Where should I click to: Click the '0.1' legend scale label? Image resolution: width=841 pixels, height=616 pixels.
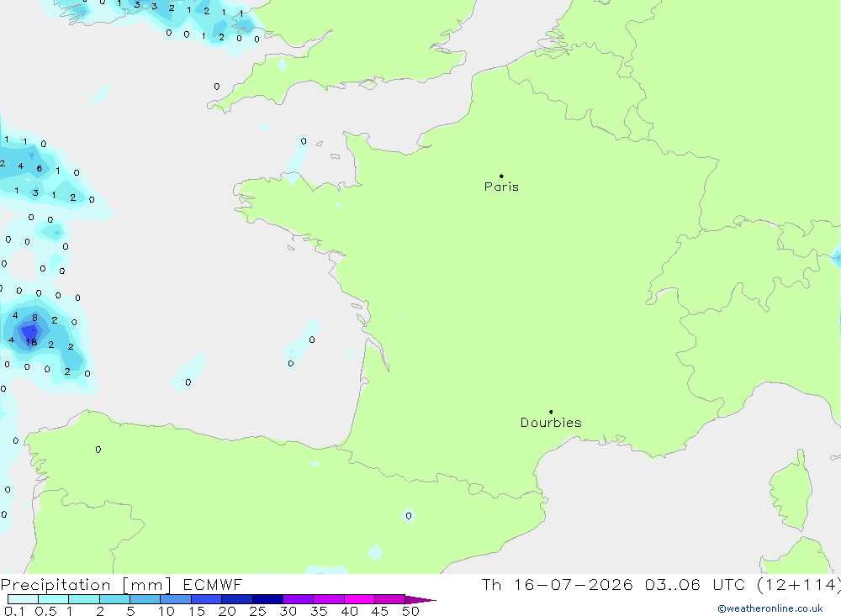tap(14, 611)
